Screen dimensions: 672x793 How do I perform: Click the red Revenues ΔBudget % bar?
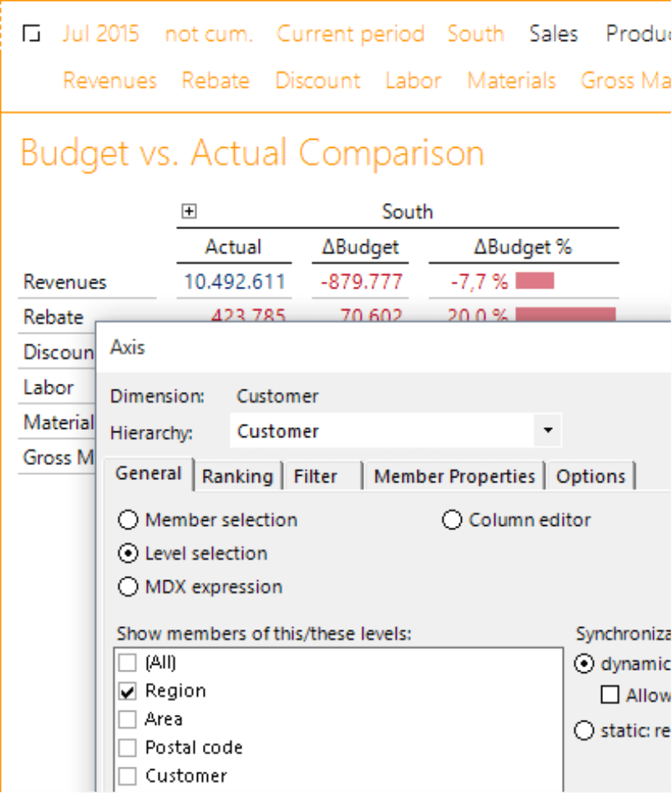point(534,282)
